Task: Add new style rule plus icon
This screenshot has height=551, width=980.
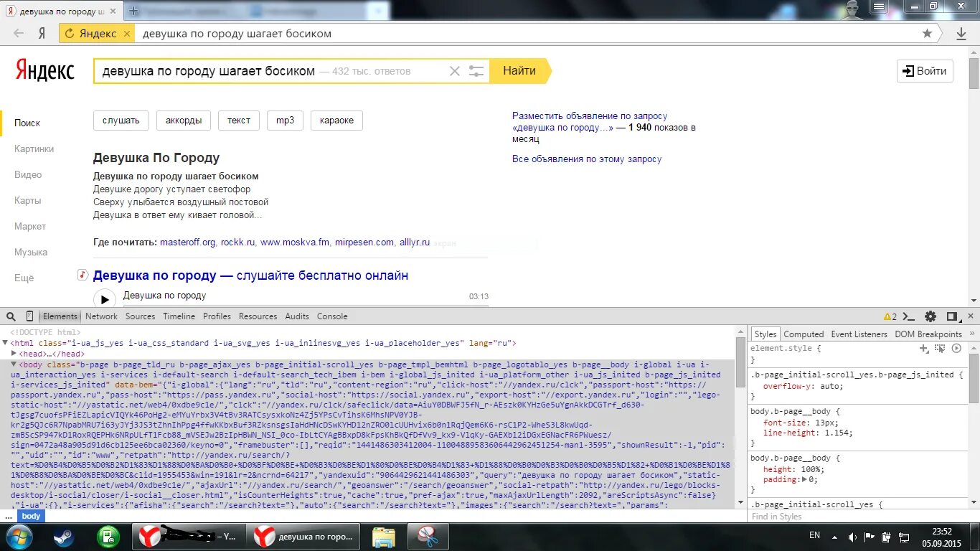Action: point(924,348)
